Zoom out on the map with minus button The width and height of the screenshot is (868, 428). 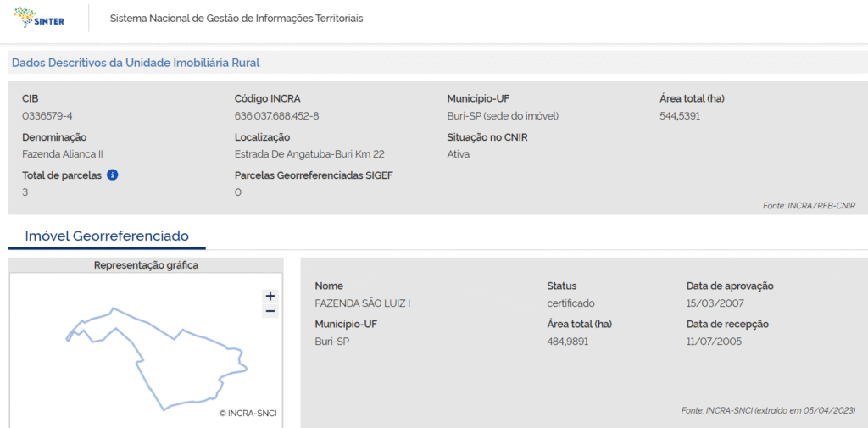(x=270, y=311)
